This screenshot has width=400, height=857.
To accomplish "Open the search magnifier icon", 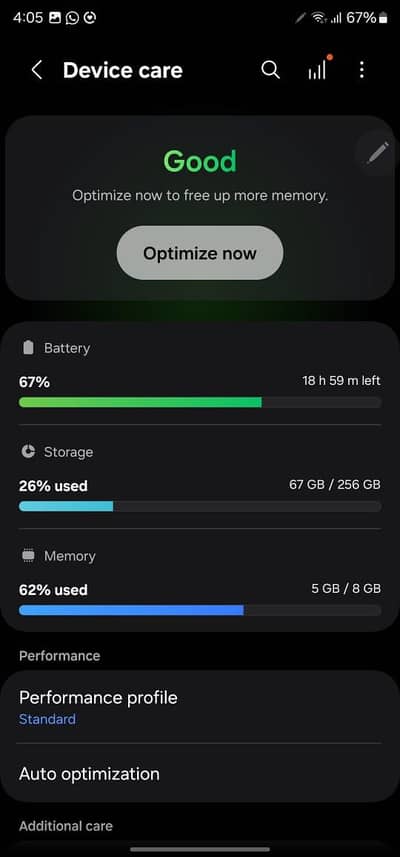I will point(270,70).
